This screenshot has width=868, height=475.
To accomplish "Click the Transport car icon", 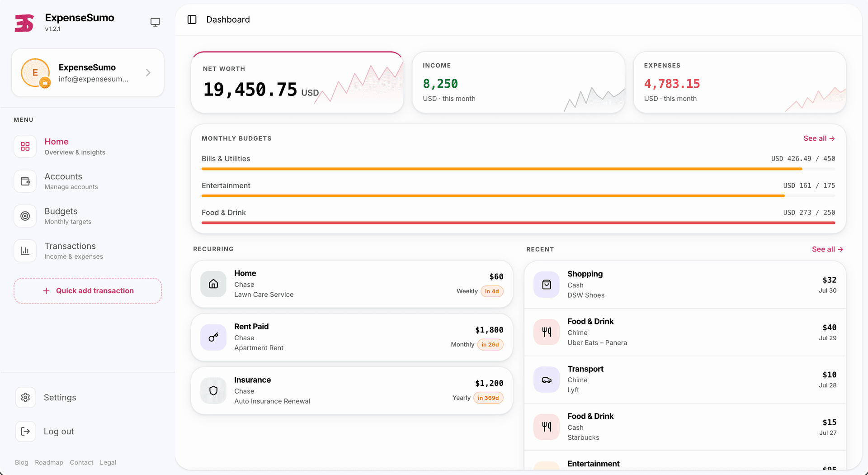I will (x=547, y=380).
